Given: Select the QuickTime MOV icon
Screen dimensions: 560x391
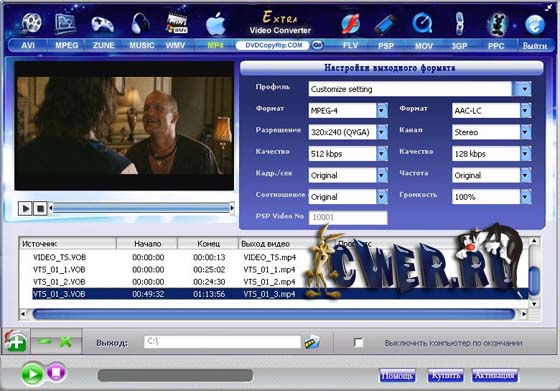Looking at the screenshot, I should [422, 24].
